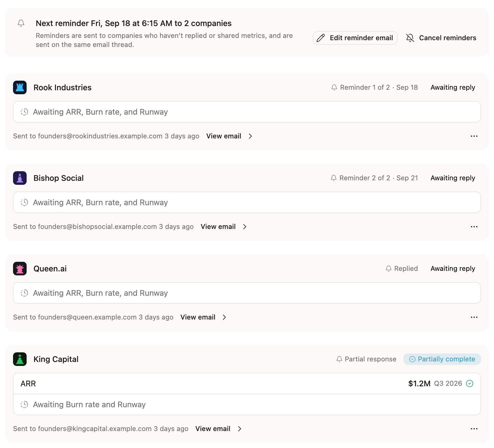Open more options menu for Rook Industries
Image resolution: width=494 pixels, height=448 pixels.
[474, 136]
